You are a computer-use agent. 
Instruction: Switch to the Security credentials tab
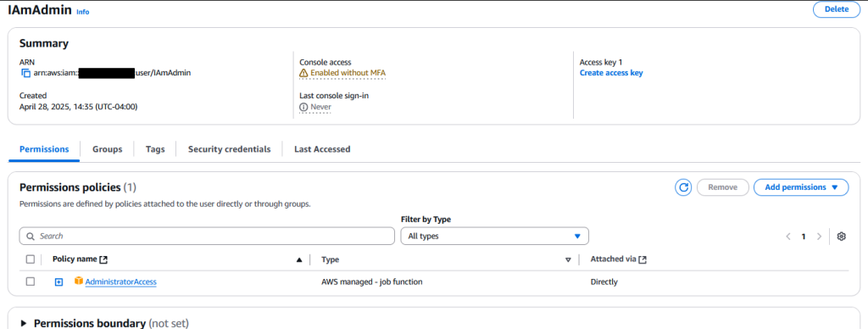pyautogui.click(x=229, y=149)
